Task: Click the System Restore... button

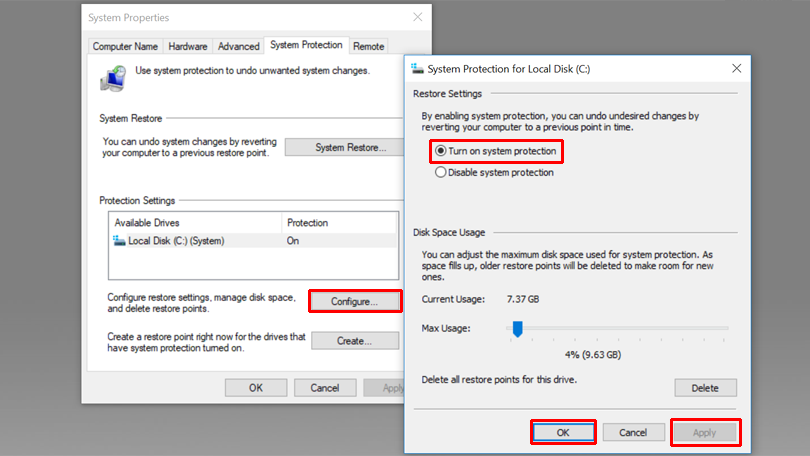Action: click(x=350, y=148)
